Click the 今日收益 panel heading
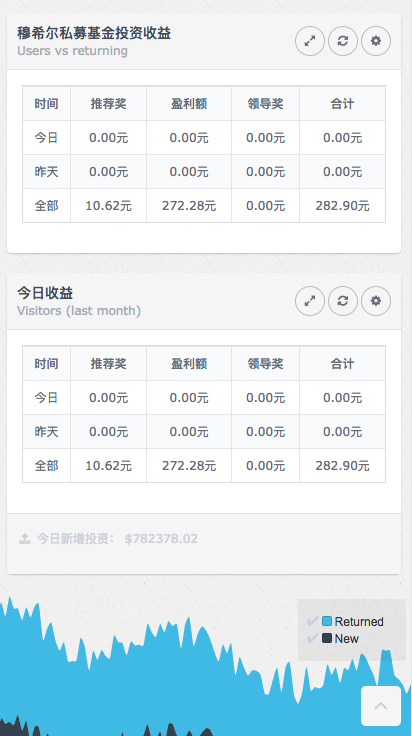 tap(45, 293)
